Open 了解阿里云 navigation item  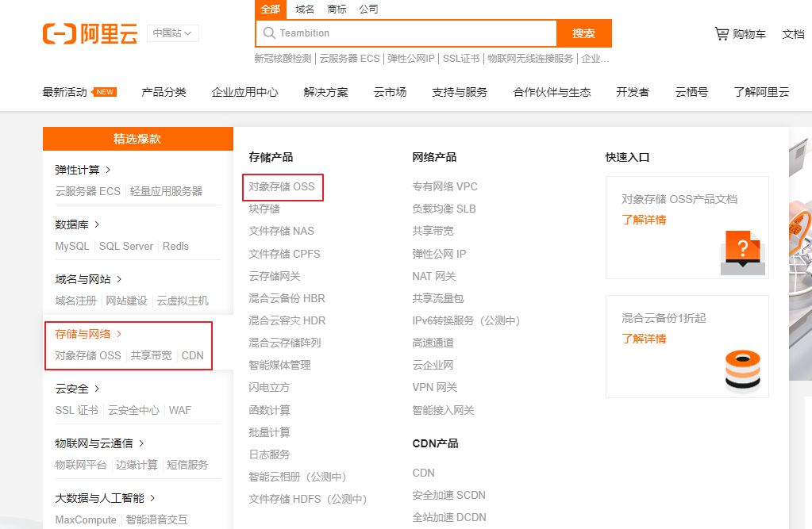pos(761,92)
